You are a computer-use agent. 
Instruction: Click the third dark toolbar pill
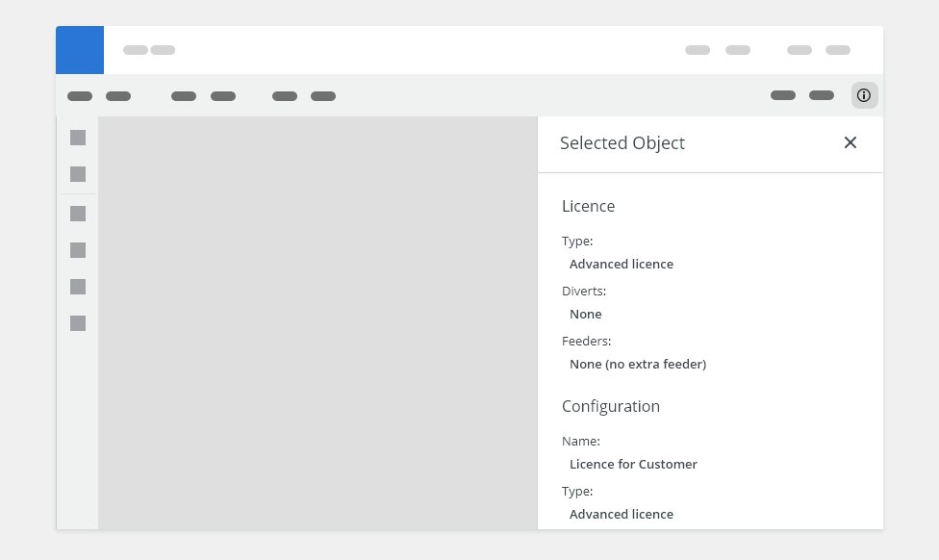point(184,96)
